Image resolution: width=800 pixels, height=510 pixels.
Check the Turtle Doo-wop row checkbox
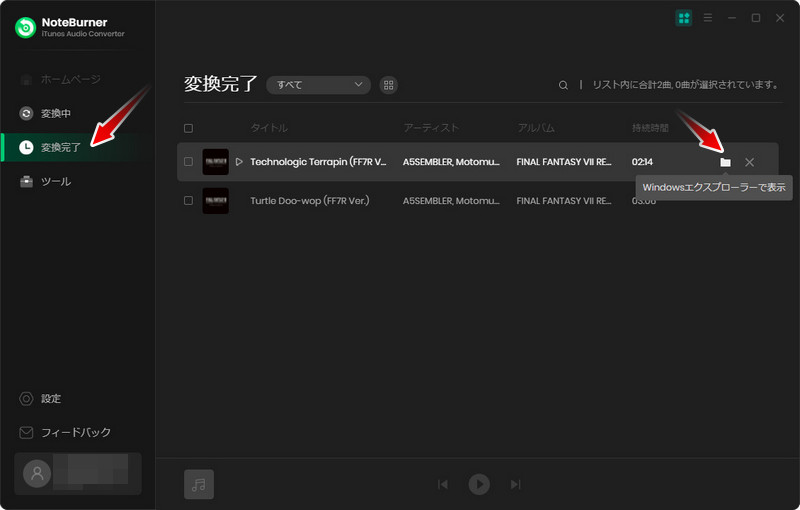[188, 200]
